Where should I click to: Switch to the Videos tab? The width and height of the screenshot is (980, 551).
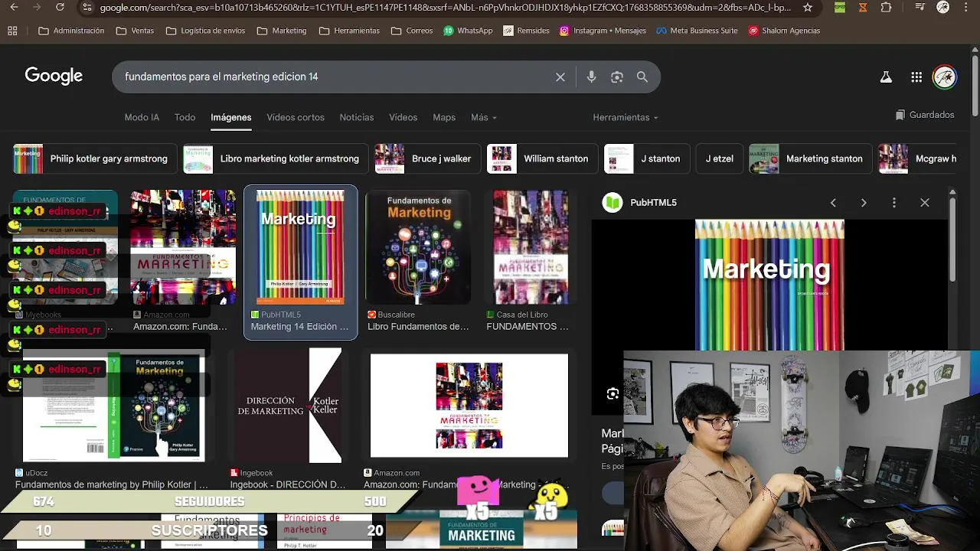pyautogui.click(x=403, y=117)
